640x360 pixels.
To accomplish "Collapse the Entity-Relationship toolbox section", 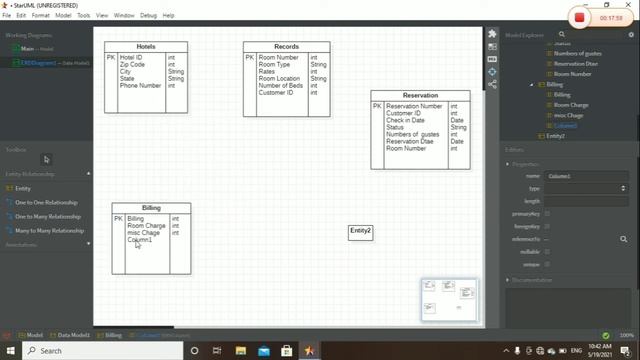I will coord(89,174).
